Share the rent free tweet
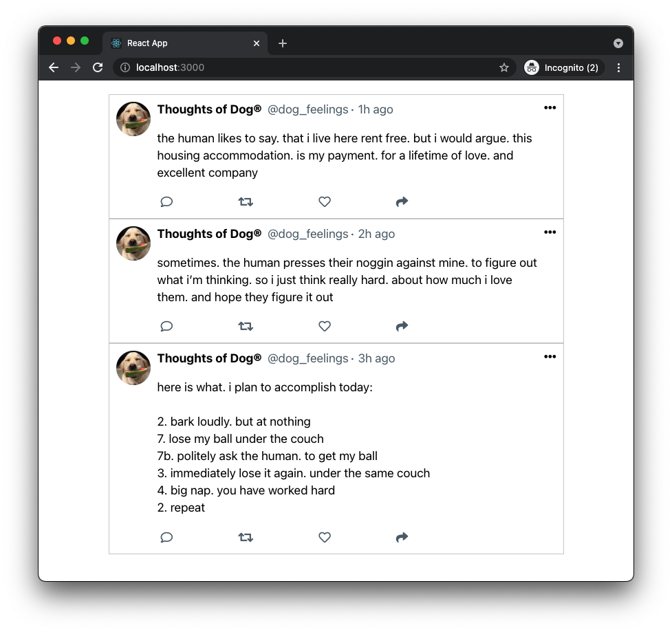672x632 pixels. tap(402, 201)
